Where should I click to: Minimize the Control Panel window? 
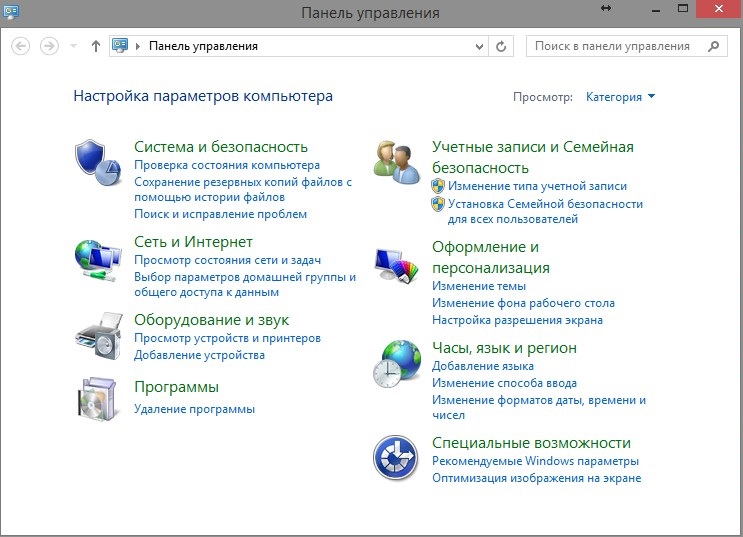656,9
